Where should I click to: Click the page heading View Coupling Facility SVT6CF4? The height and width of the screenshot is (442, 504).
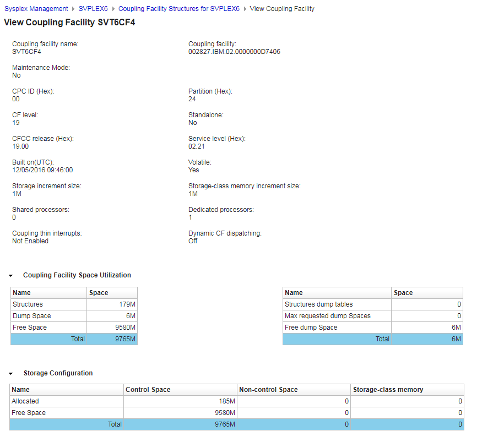[69, 22]
